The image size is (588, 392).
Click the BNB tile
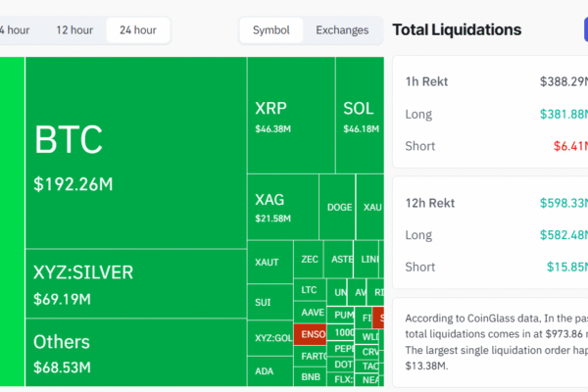(312, 376)
